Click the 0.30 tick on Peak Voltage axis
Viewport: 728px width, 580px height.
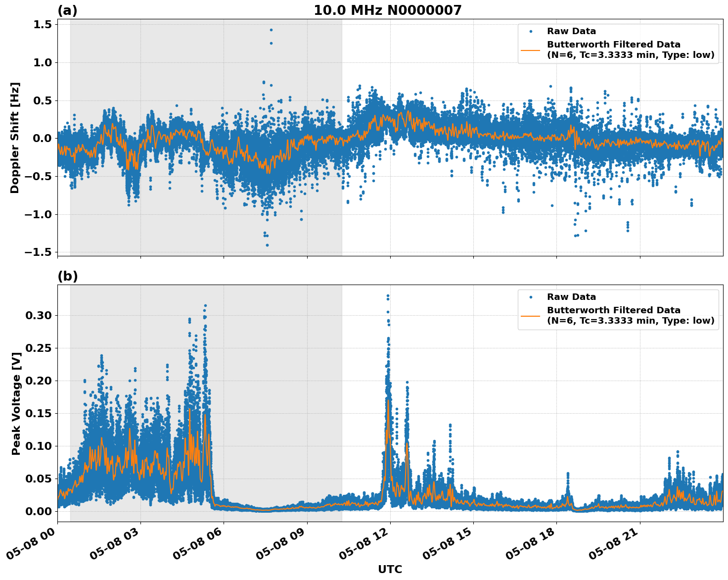(x=38, y=315)
